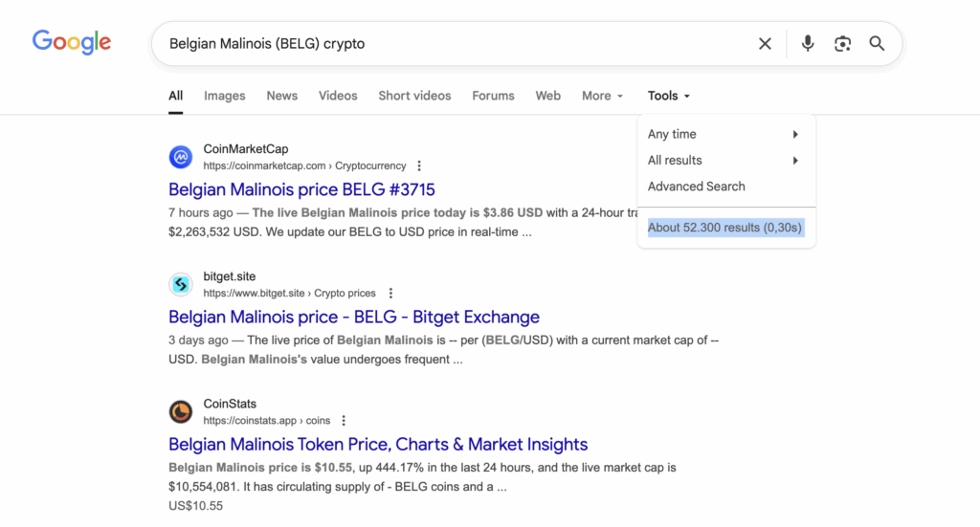Select Advanced Search from Tools menu
The image size is (980, 527).
pyautogui.click(x=697, y=187)
